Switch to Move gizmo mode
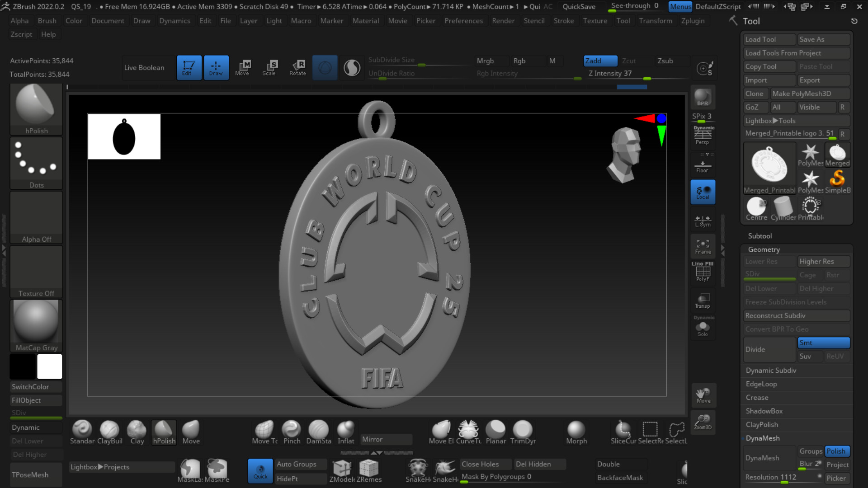This screenshot has height=488, width=868. [x=243, y=67]
